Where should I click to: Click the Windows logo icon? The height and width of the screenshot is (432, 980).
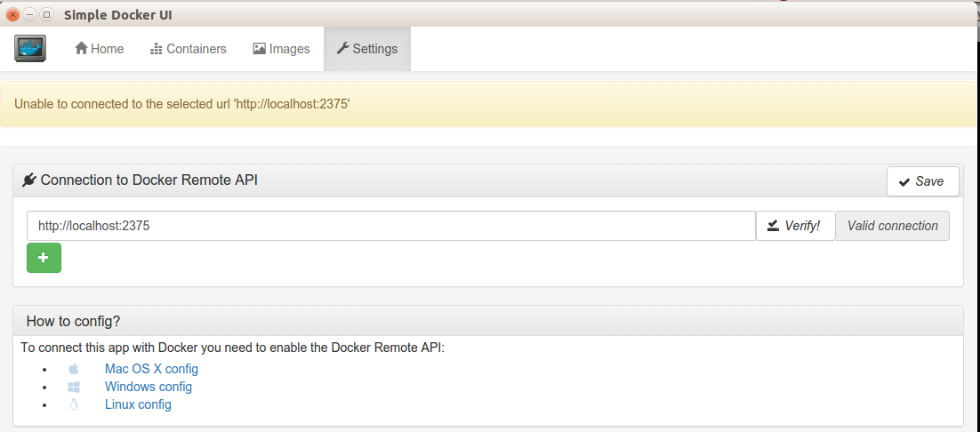tap(74, 387)
